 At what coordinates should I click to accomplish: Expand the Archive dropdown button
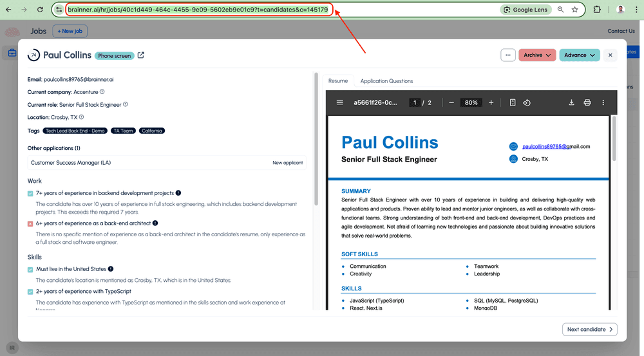pos(537,55)
